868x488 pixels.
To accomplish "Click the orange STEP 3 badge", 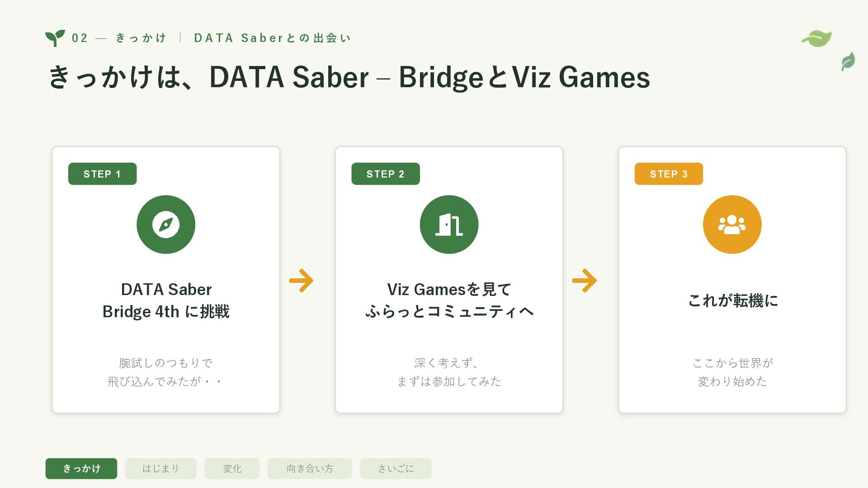I will tap(669, 174).
